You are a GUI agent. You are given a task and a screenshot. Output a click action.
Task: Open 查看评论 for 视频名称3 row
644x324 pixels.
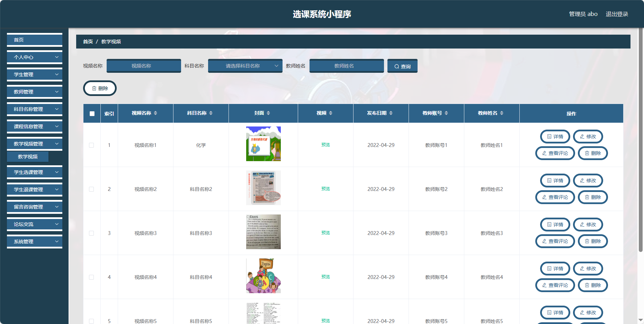555,241
